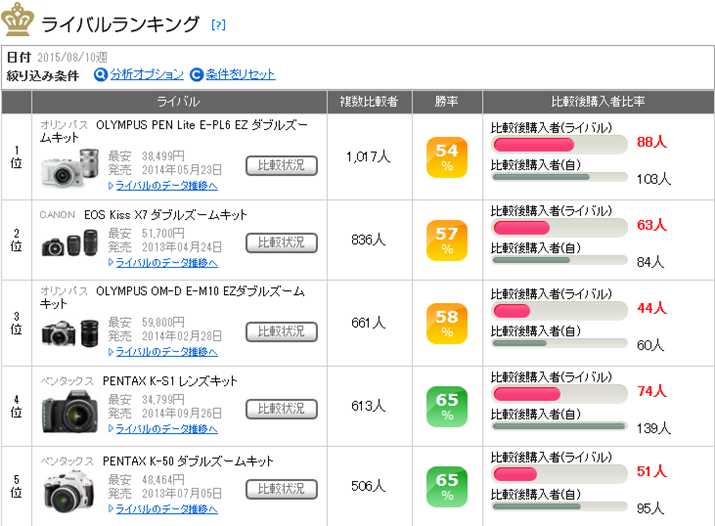Image resolution: width=715 pixels, height=526 pixels.
Task: Expand ライバルのデータ推移へ for OLYMPUS PEN Lite
Action: coord(163,185)
